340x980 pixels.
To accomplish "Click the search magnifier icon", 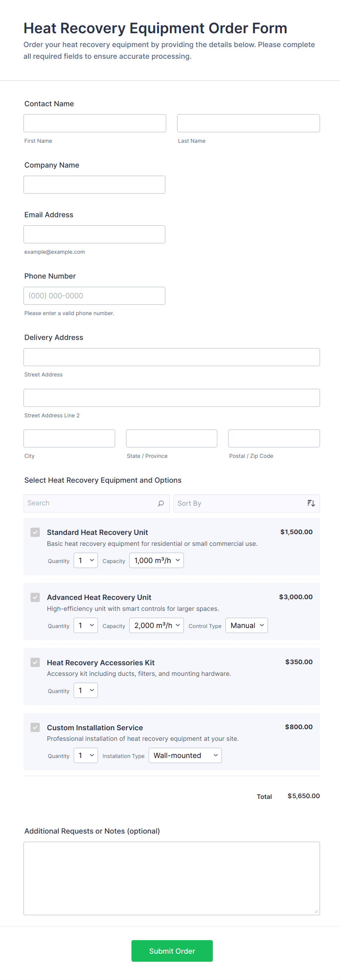I will 160,503.
